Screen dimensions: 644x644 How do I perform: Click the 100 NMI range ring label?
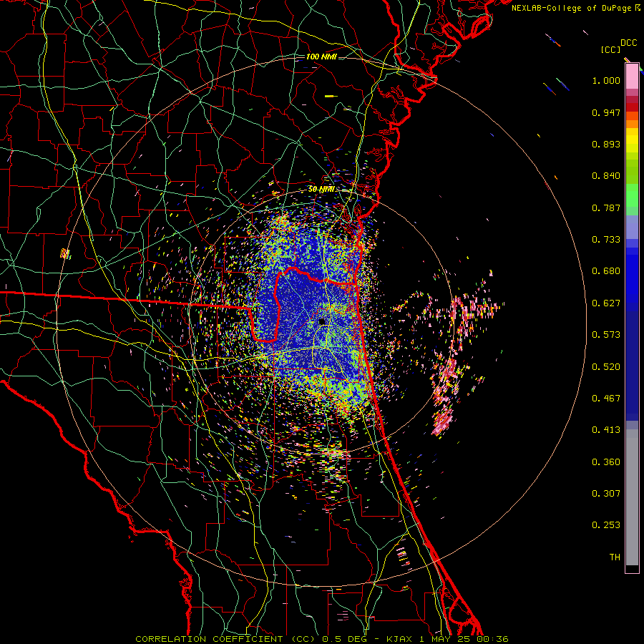(321, 57)
